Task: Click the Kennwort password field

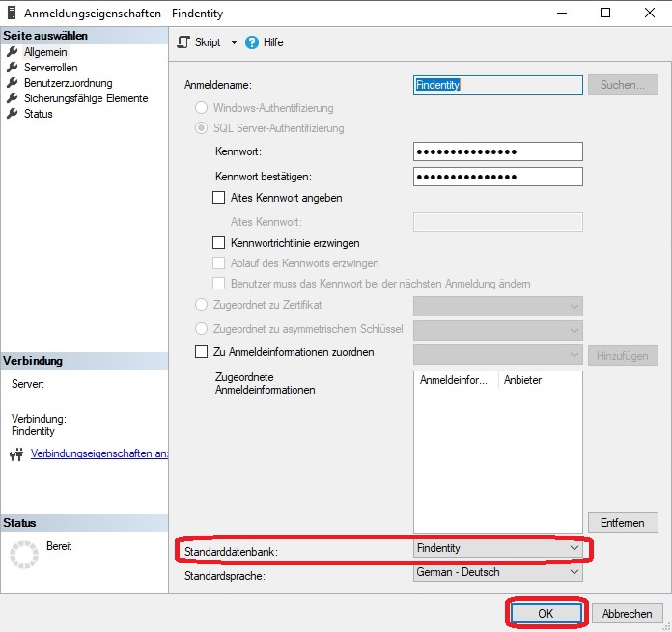Action: click(x=498, y=151)
